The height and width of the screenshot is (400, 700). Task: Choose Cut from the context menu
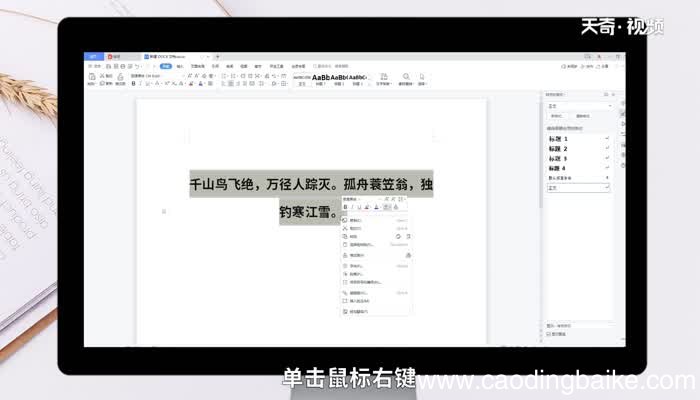[x=375, y=229]
